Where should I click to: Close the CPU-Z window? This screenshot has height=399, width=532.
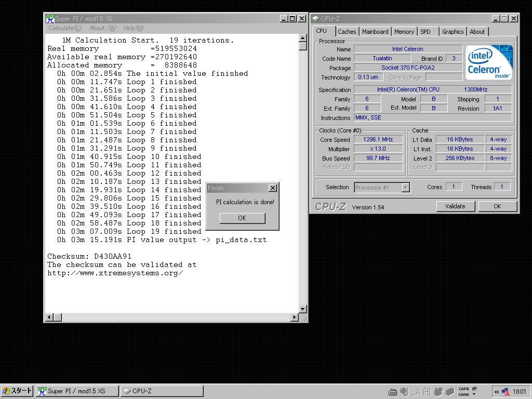(514, 19)
